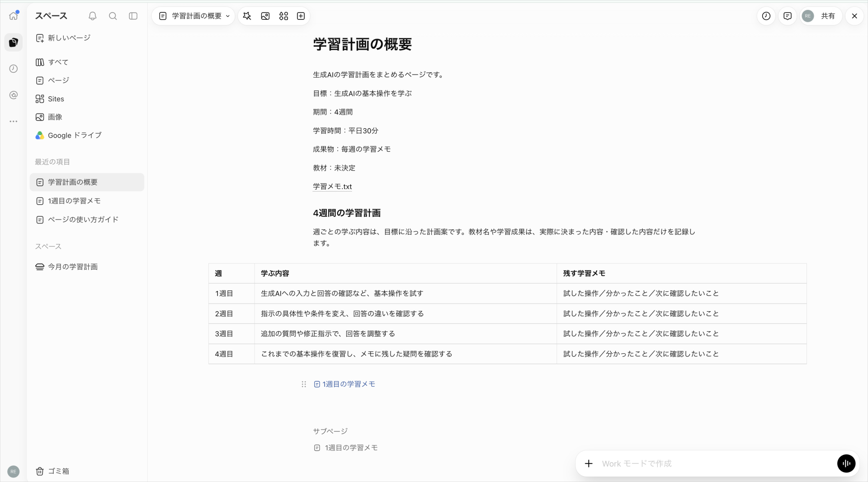Image resolution: width=868 pixels, height=482 pixels.
Task: Click the user avatar at bottom left
Action: point(14,471)
